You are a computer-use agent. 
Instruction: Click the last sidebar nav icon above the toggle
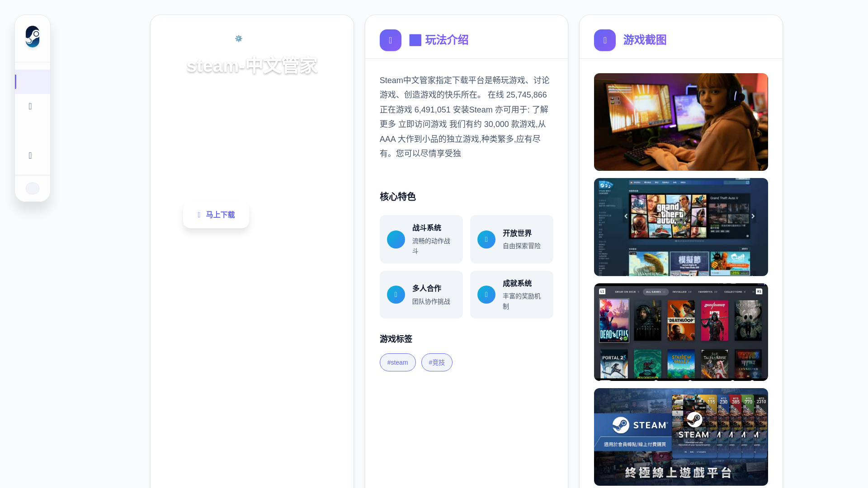click(x=30, y=155)
